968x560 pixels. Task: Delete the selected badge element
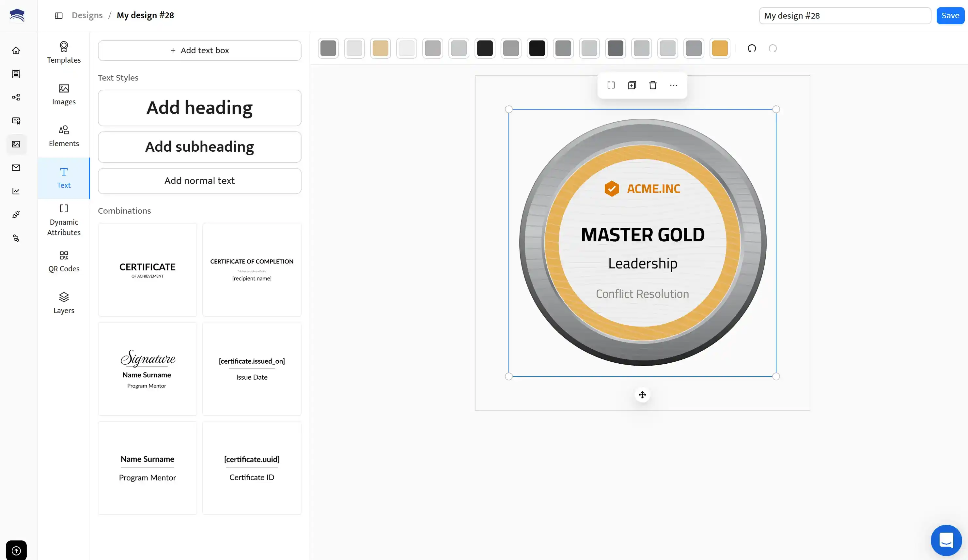(653, 85)
